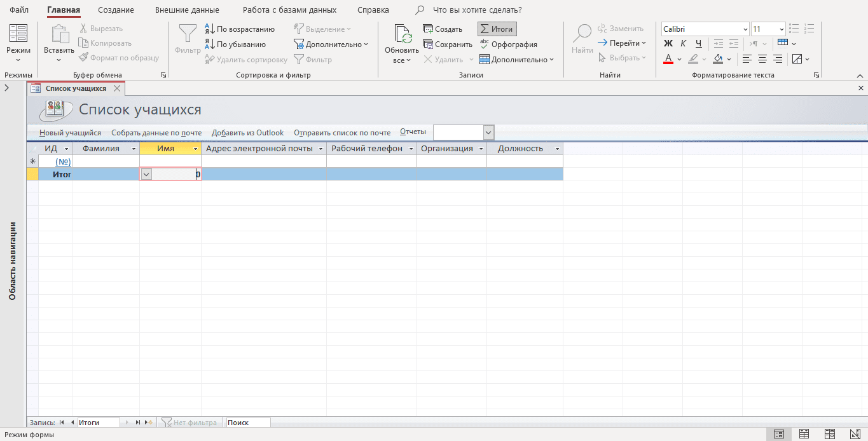Toggle the Totals (Итоги) row button
This screenshot has width=868, height=441.
[497, 29]
